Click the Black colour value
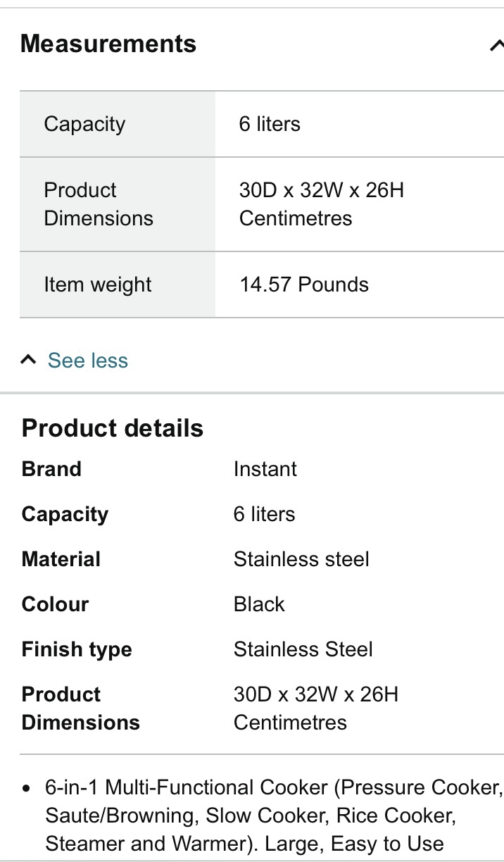504x862 pixels. (259, 604)
